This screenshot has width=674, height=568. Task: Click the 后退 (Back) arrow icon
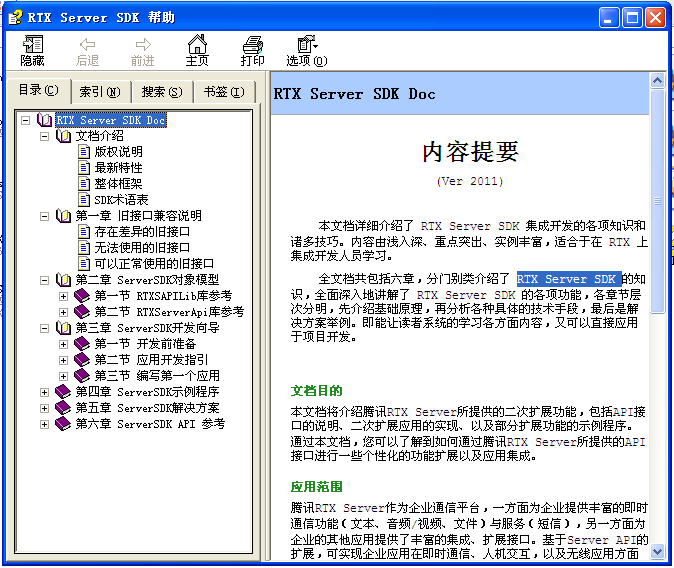(87, 44)
